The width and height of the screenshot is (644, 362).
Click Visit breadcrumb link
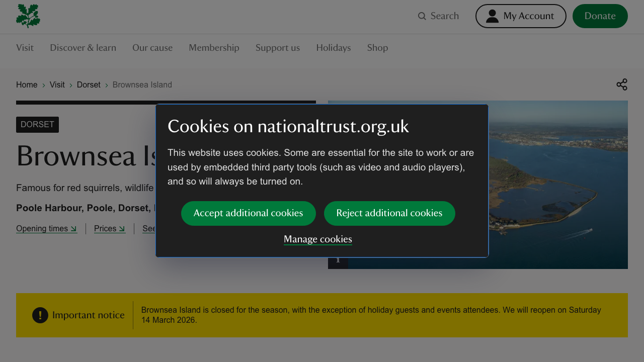tap(57, 85)
